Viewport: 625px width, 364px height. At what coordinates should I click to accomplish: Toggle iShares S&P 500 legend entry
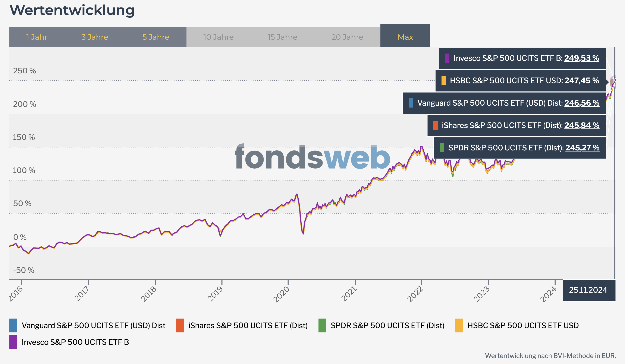coord(248,325)
